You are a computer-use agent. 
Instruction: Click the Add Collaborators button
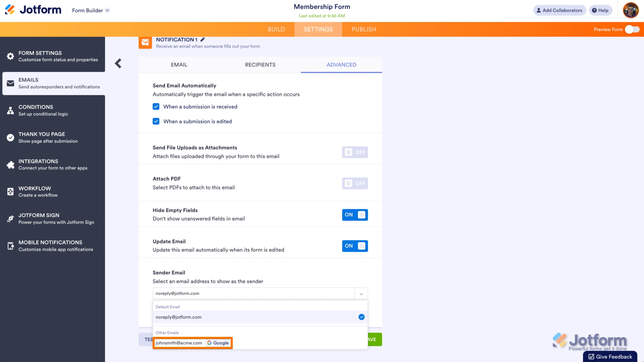coord(559,10)
